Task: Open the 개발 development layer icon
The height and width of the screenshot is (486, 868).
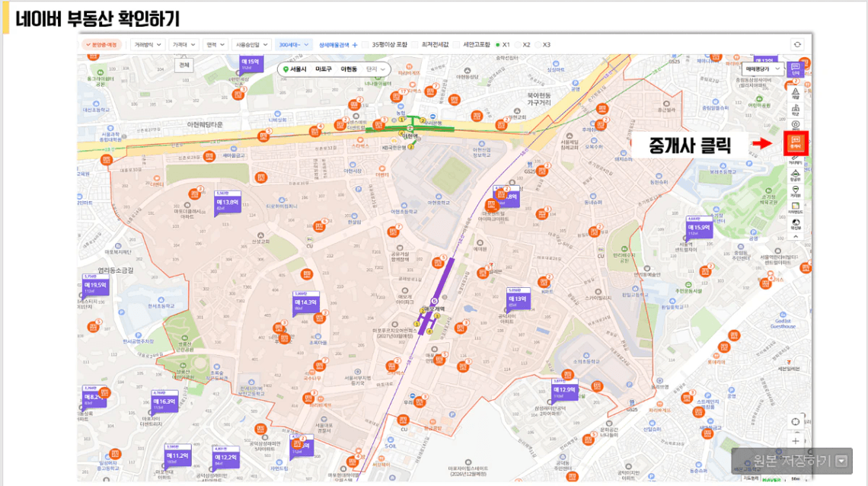Action: tap(796, 92)
